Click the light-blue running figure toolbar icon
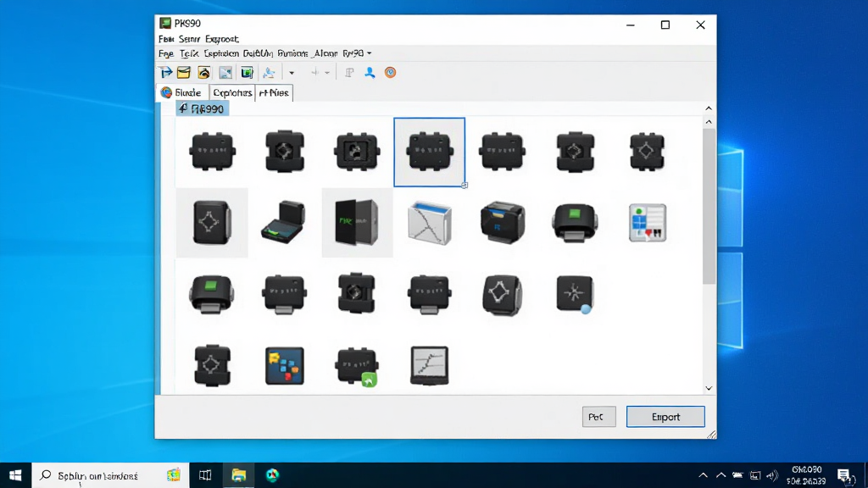The height and width of the screenshot is (488, 868). [x=269, y=73]
